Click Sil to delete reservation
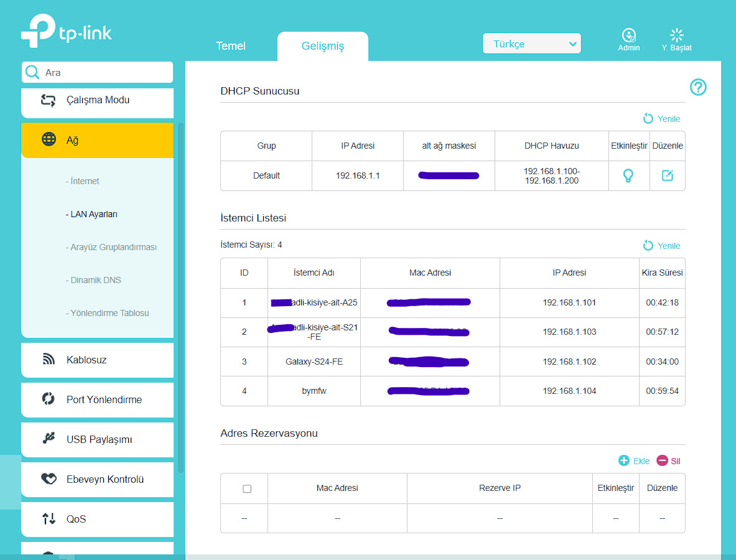The image size is (736, 560). pos(668,461)
